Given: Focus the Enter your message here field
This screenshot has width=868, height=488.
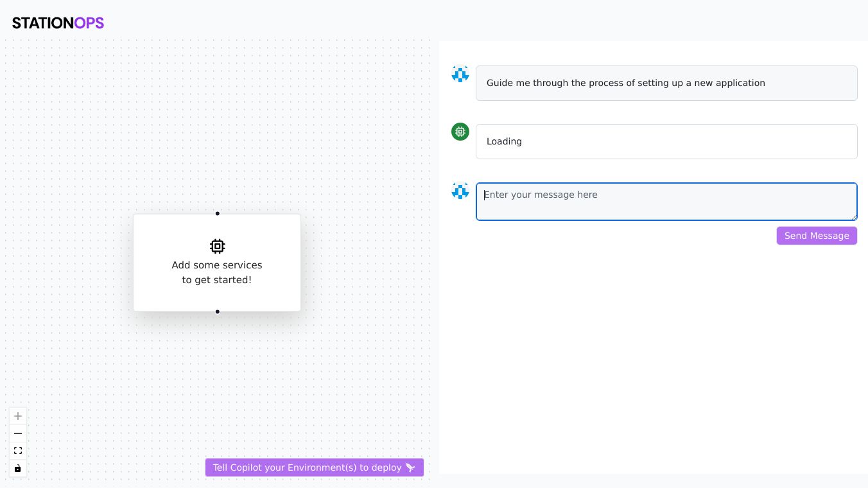Looking at the screenshot, I should pyautogui.click(x=666, y=202).
